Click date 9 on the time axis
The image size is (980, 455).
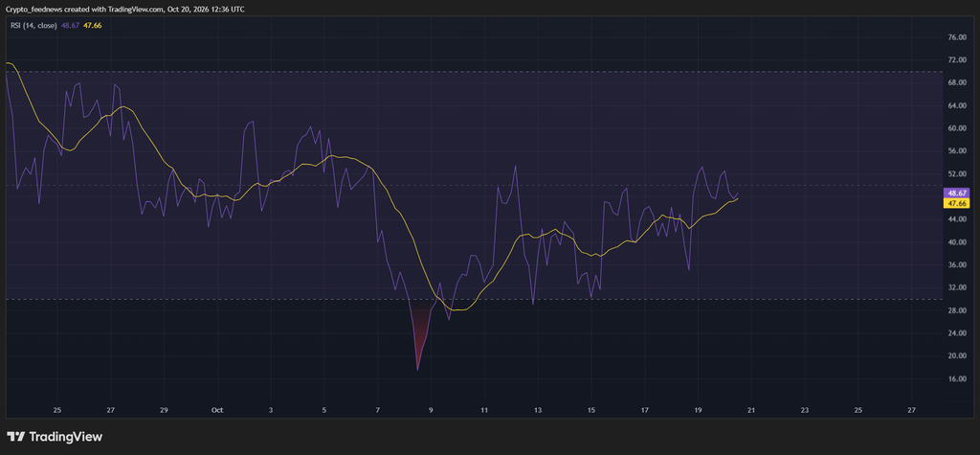point(431,411)
